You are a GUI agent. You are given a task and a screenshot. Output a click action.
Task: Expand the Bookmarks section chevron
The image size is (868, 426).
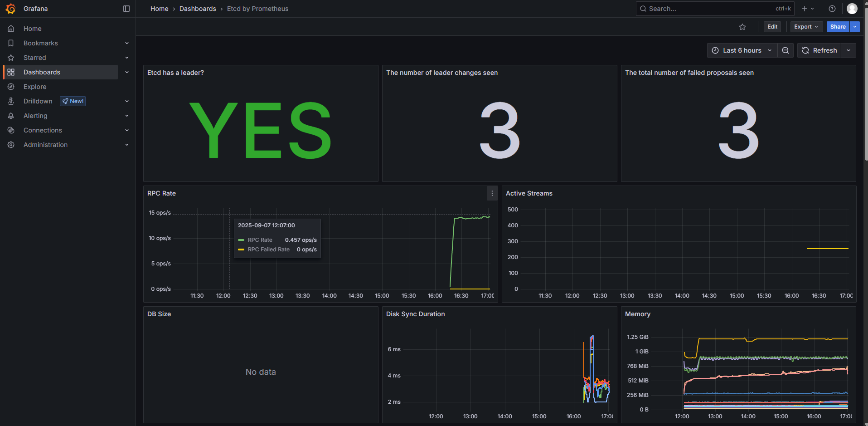coord(127,43)
